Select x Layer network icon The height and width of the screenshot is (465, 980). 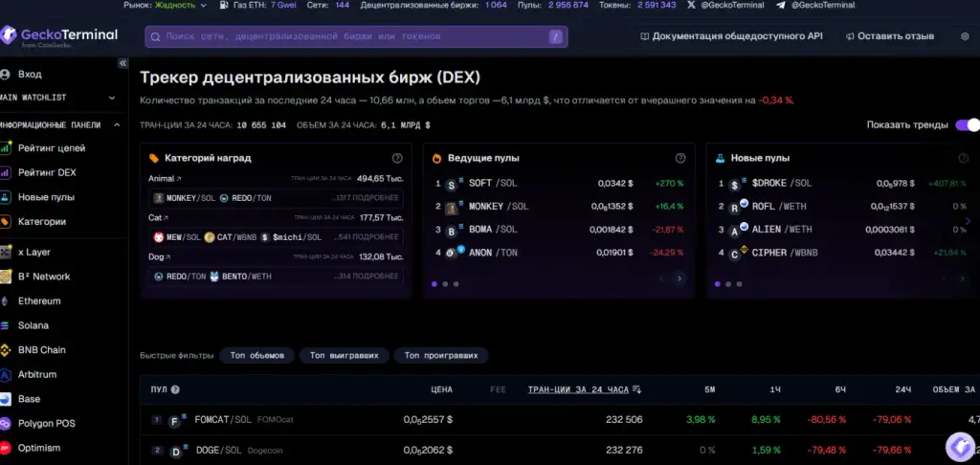pos(6,252)
